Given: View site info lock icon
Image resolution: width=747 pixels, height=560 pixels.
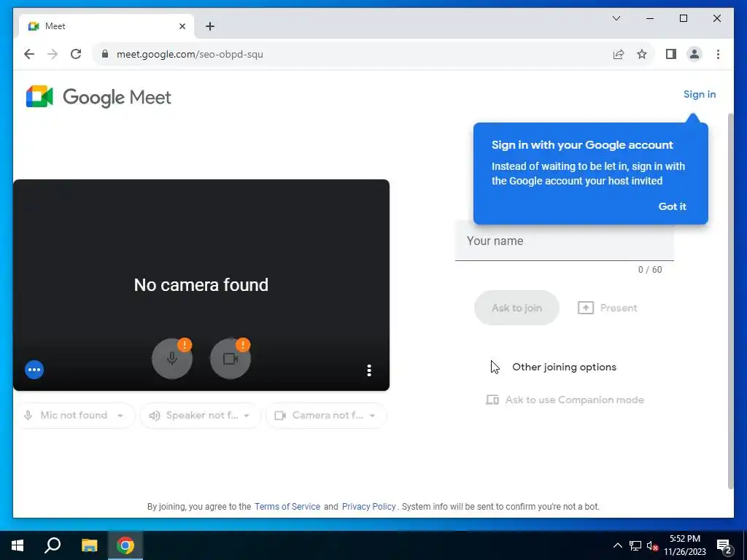Looking at the screenshot, I should [105, 54].
